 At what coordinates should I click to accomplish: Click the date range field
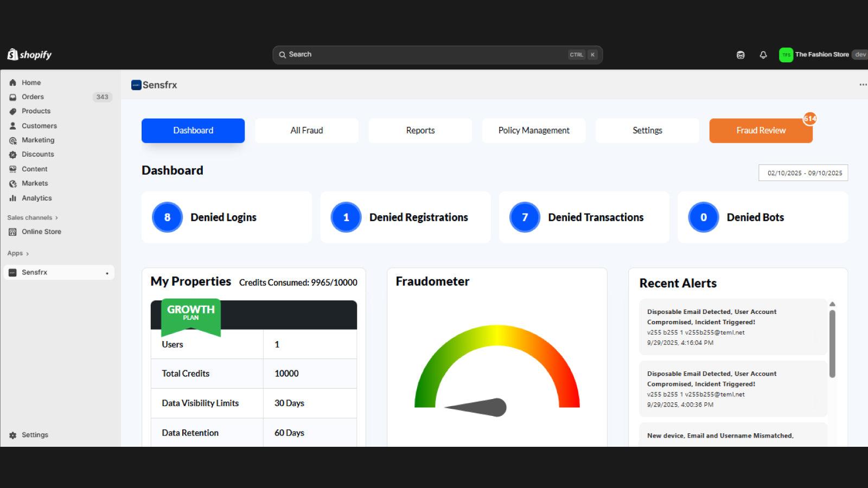pos(802,172)
